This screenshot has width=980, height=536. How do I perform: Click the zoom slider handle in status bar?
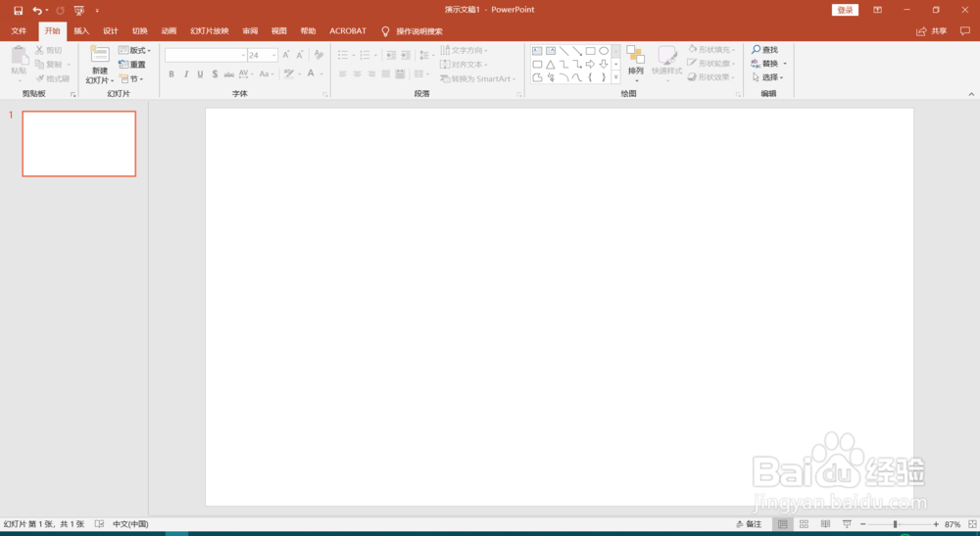click(x=896, y=524)
